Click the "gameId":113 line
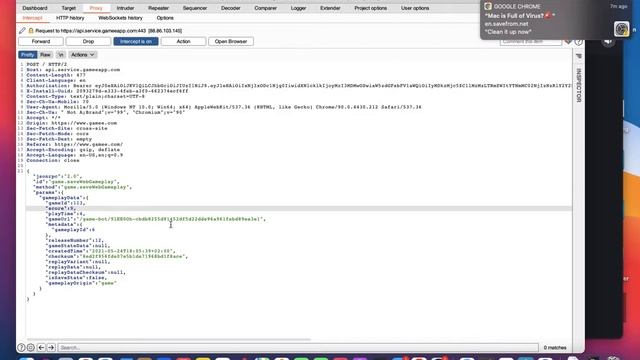 tap(66, 203)
